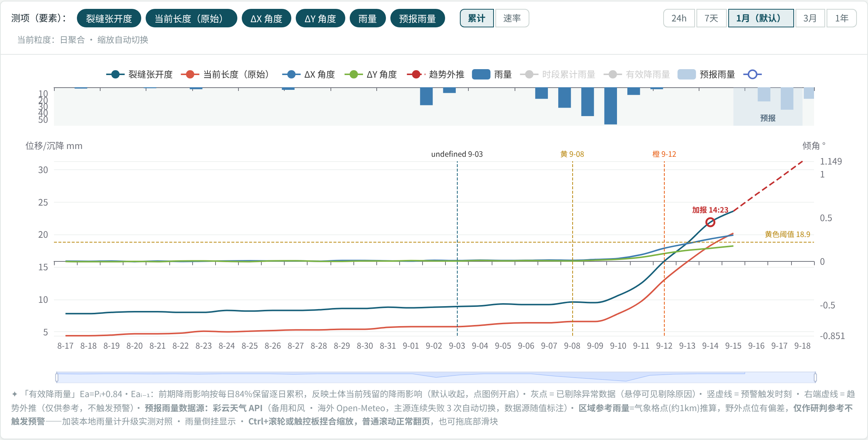Hide 当前长度（原始） series via legend
The height and width of the screenshot is (440, 868).
coord(227,74)
